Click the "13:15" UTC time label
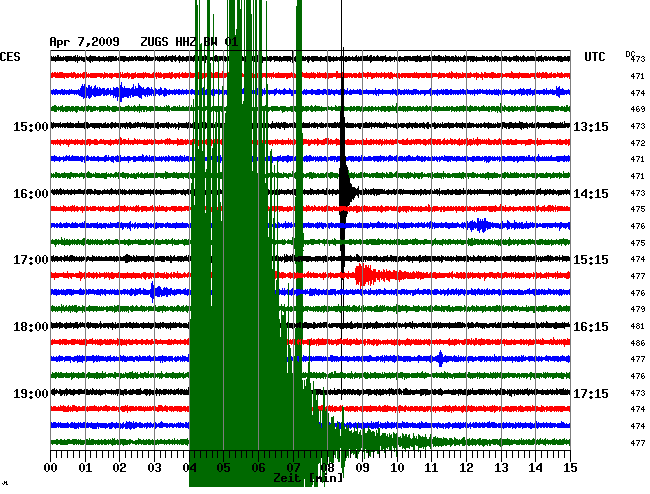This screenshot has height=494, width=650. 591,126
